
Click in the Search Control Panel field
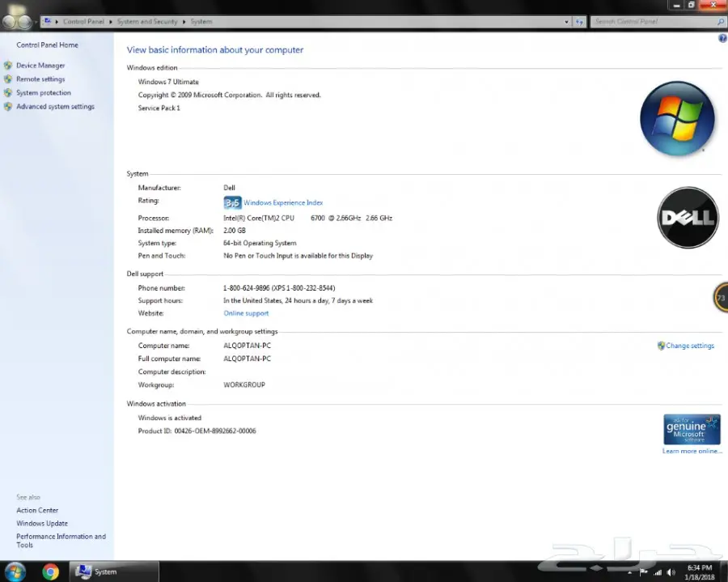point(651,22)
